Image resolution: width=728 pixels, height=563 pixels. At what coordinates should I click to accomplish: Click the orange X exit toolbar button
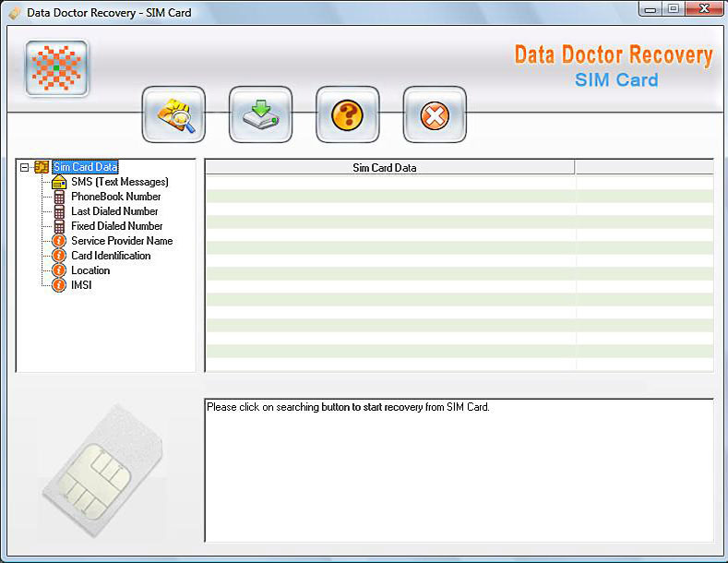435,114
